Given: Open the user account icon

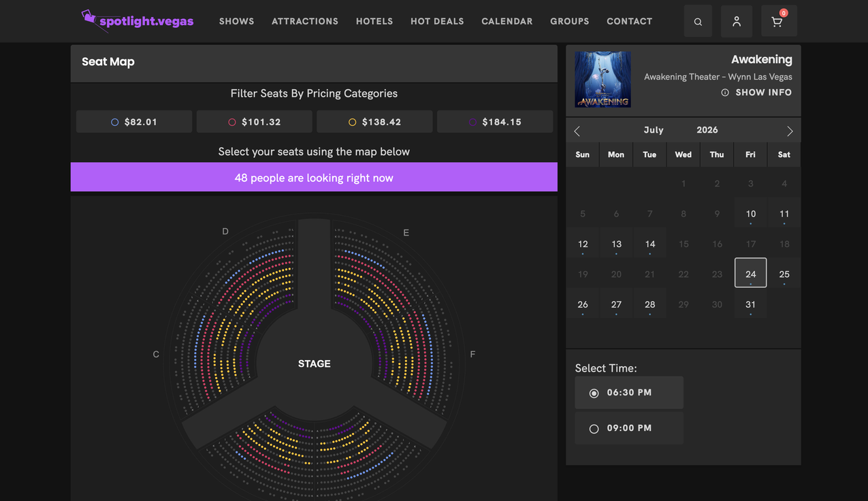Looking at the screenshot, I should point(737,21).
